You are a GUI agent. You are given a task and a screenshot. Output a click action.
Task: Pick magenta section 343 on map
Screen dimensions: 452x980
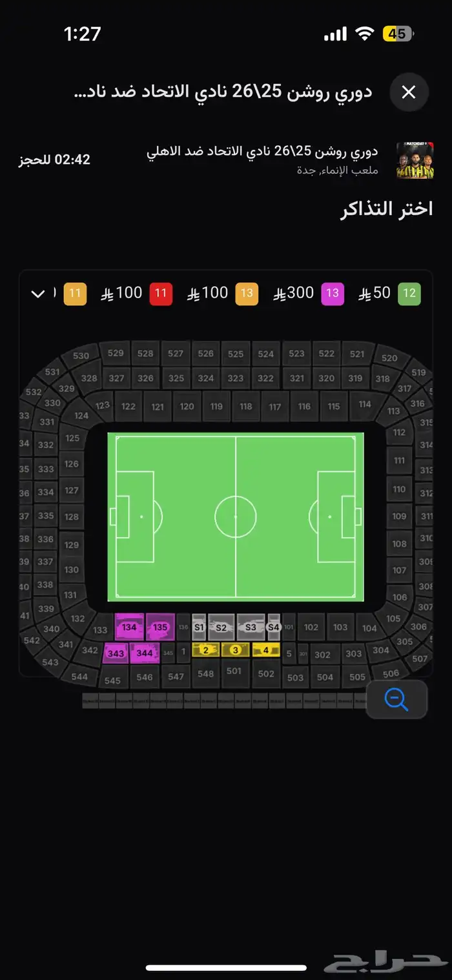point(116,653)
